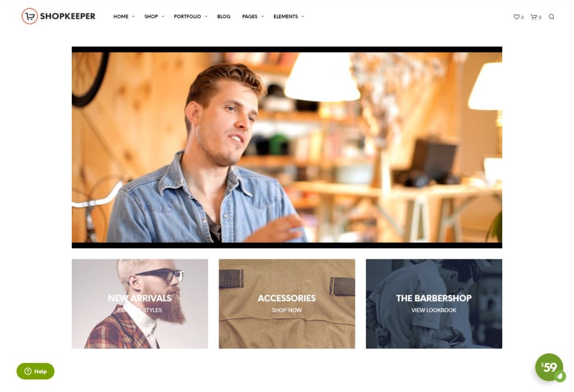574x392 pixels.
Task: Expand the Elements menu chevron
Action: [303, 16]
